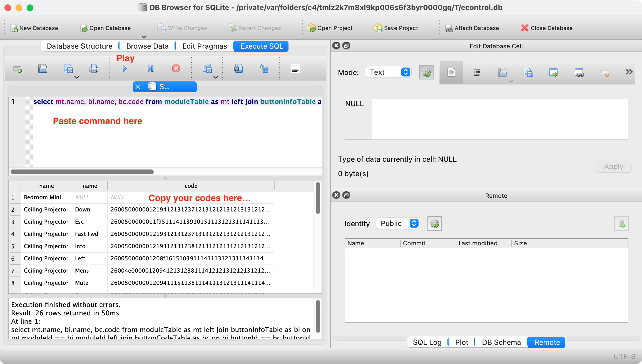
Task: Click the execute current line icon
Action: pyautogui.click(x=150, y=68)
